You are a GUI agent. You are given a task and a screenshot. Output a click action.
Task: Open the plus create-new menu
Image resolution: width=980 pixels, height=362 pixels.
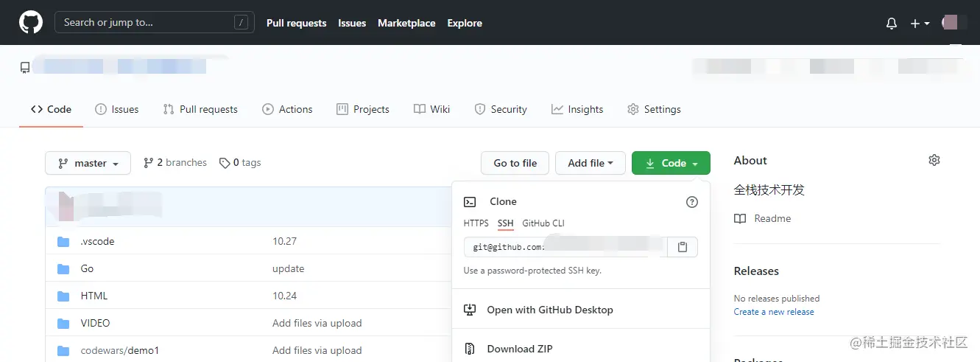point(919,24)
